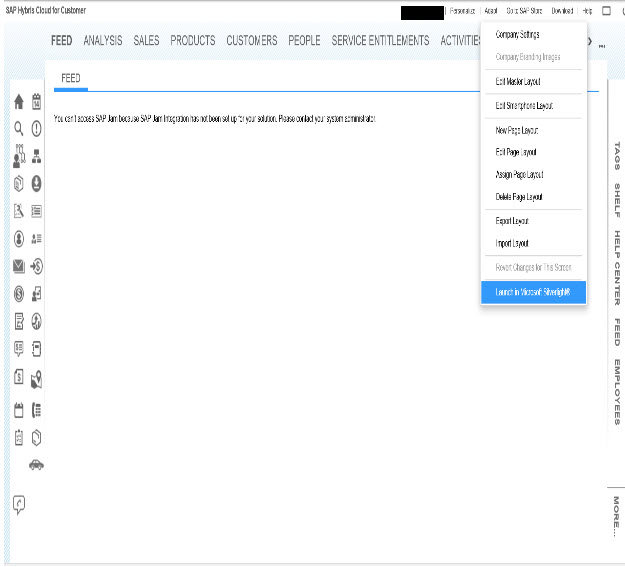The width and height of the screenshot is (625, 567).
Task: Open the Adapt dropdown in top bar
Action: point(491,11)
